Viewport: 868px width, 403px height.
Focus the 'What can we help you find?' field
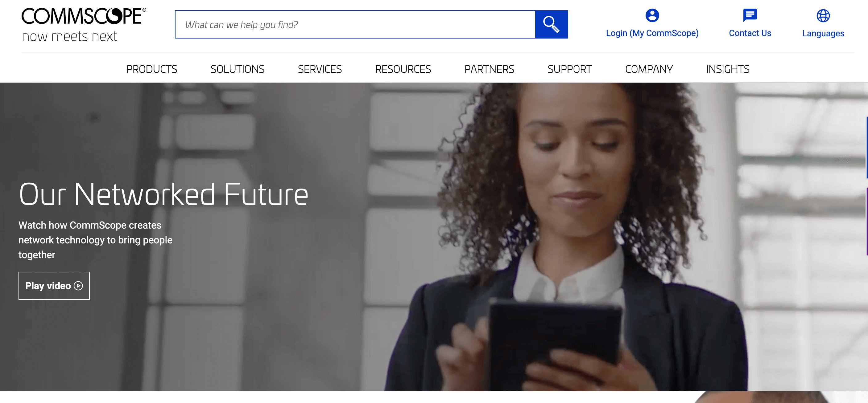point(355,24)
